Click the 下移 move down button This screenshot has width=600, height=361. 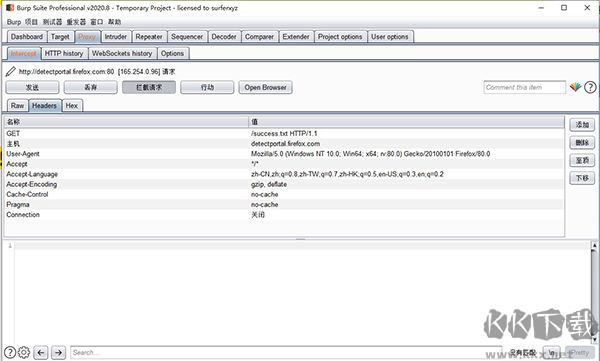[582, 178]
